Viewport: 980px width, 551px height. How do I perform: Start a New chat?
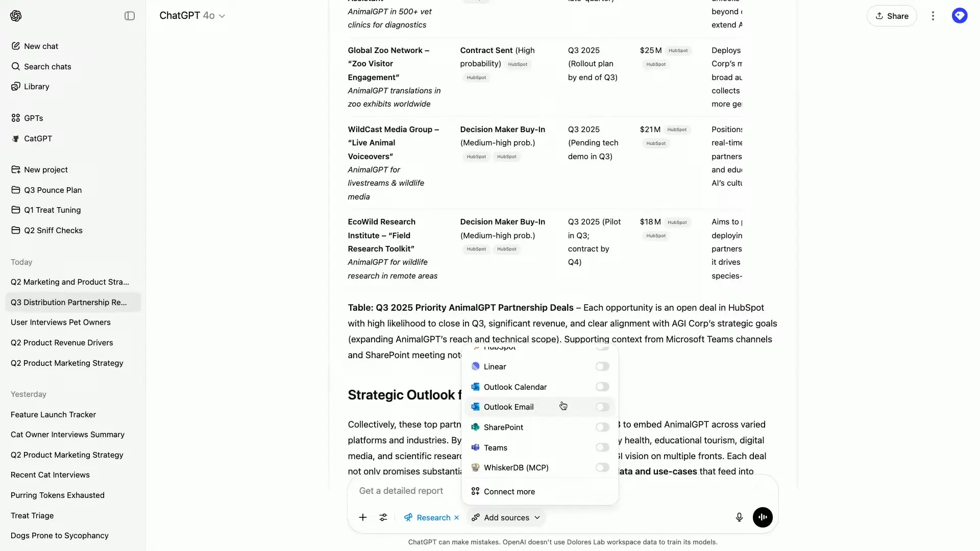41,46
